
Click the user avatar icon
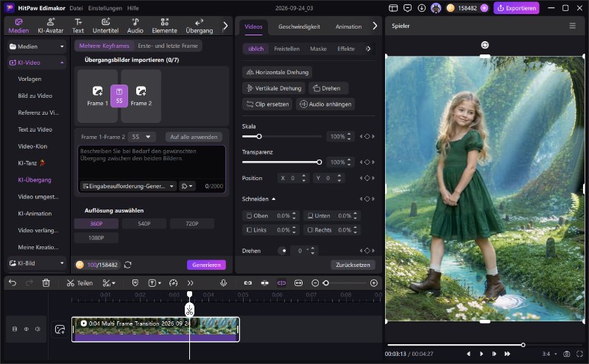436,8
